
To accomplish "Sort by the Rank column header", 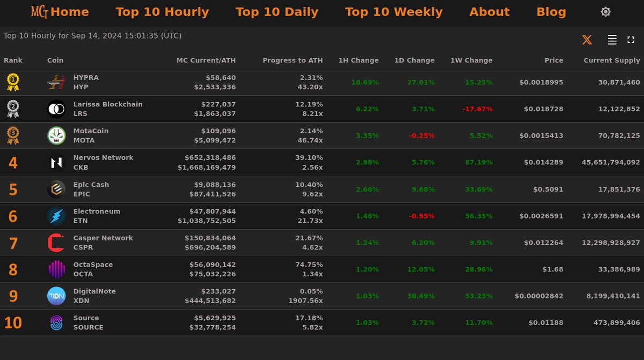I will (13, 60).
